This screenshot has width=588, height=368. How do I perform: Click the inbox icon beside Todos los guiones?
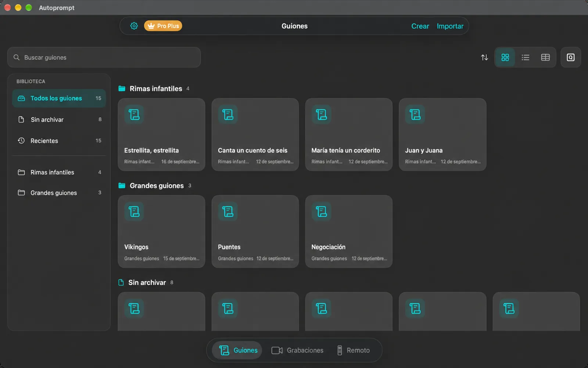21,98
